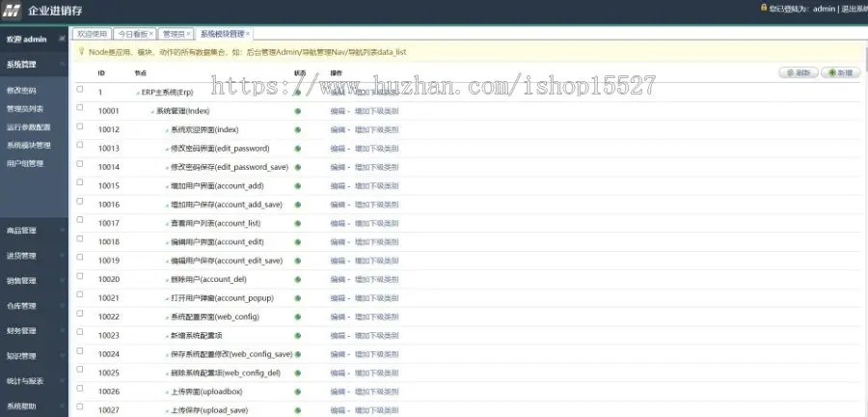868x417 pixels.
Task: Open 管理员列表 in the sidebar
Action: [25, 108]
